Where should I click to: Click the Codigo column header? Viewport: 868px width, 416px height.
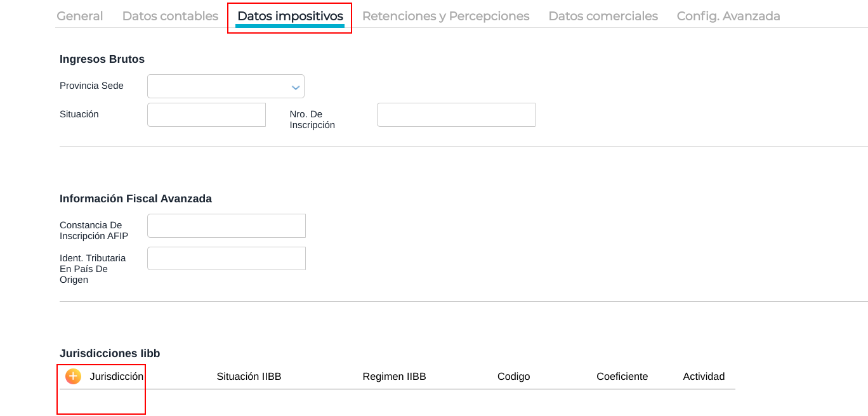pos(513,377)
